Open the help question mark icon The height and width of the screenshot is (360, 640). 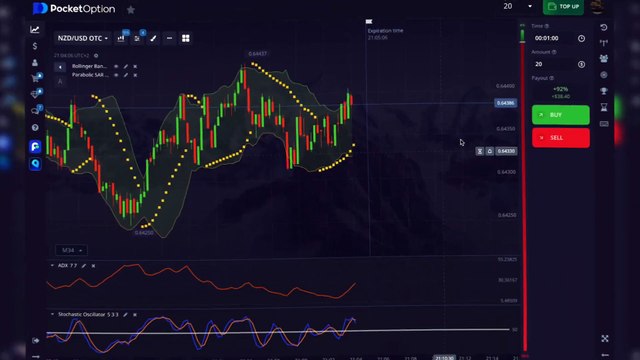(x=35, y=127)
